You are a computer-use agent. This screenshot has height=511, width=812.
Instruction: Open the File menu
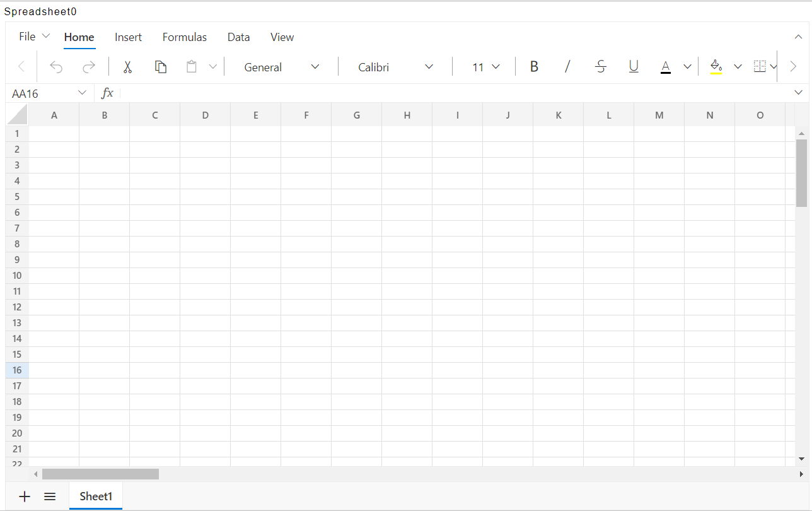[34, 37]
